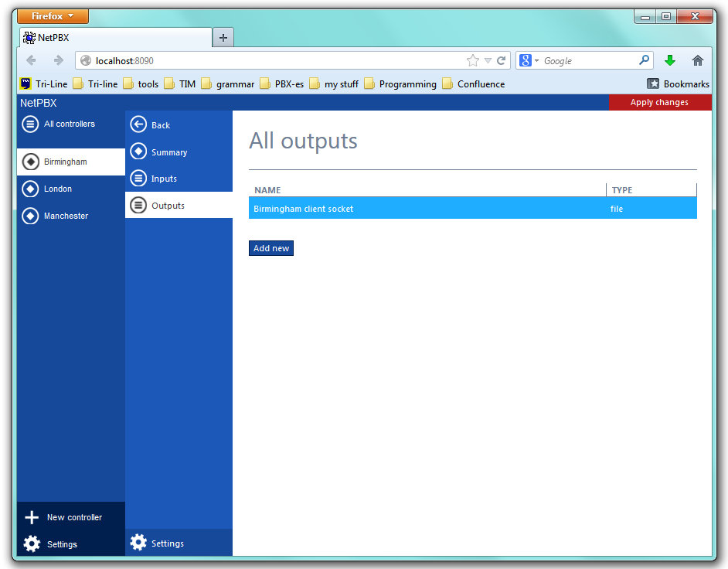Choose the Manchester controller label
The width and height of the screenshot is (728, 569).
click(x=66, y=216)
